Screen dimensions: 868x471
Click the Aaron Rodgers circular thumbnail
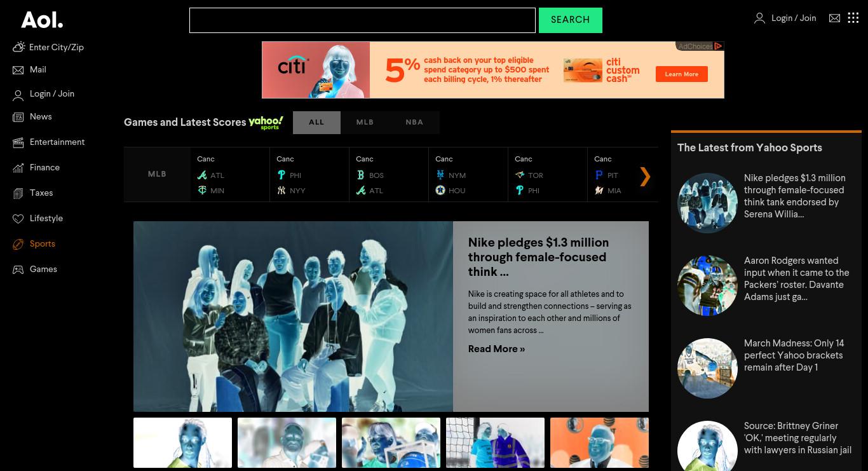tap(707, 286)
